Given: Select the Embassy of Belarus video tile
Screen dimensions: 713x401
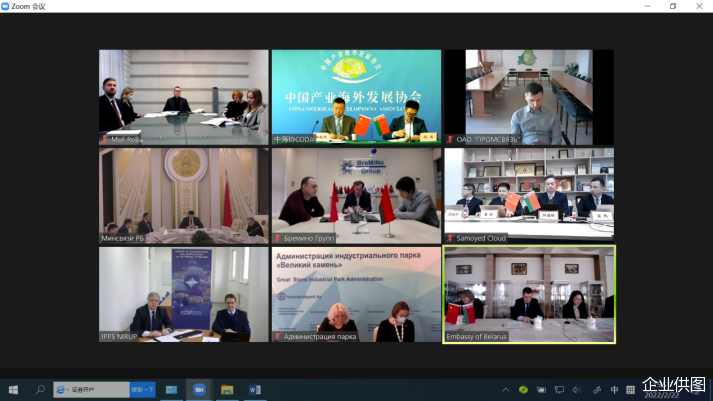Looking at the screenshot, I should coord(529,294).
